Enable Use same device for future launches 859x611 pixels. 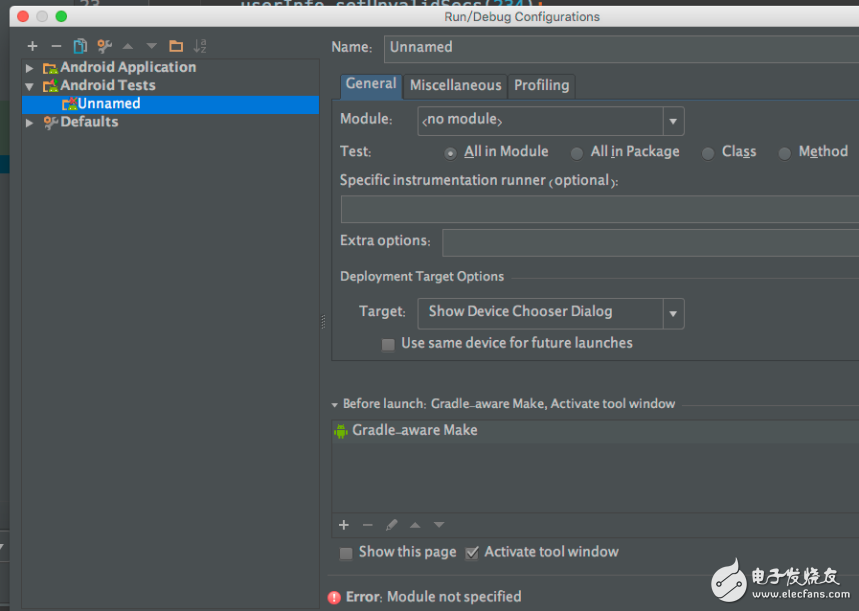tap(388, 344)
